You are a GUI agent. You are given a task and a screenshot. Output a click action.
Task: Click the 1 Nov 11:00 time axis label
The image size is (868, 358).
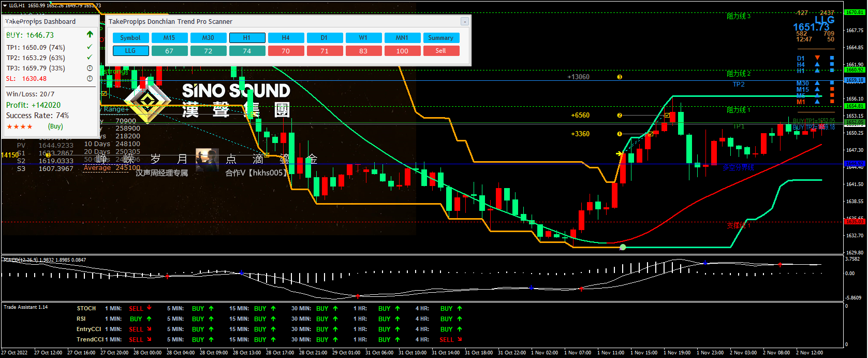tap(612, 352)
